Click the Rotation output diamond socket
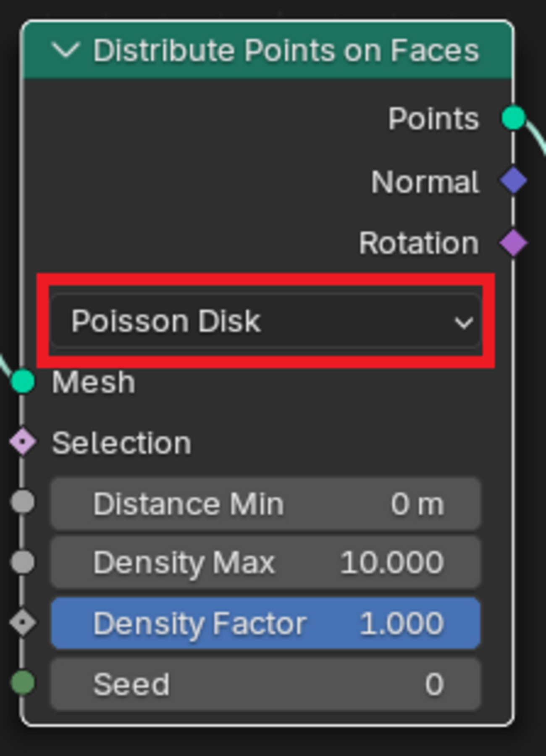The width and height of the screenshot is (546, 756). pyautogui.click(x=513, y=242)
